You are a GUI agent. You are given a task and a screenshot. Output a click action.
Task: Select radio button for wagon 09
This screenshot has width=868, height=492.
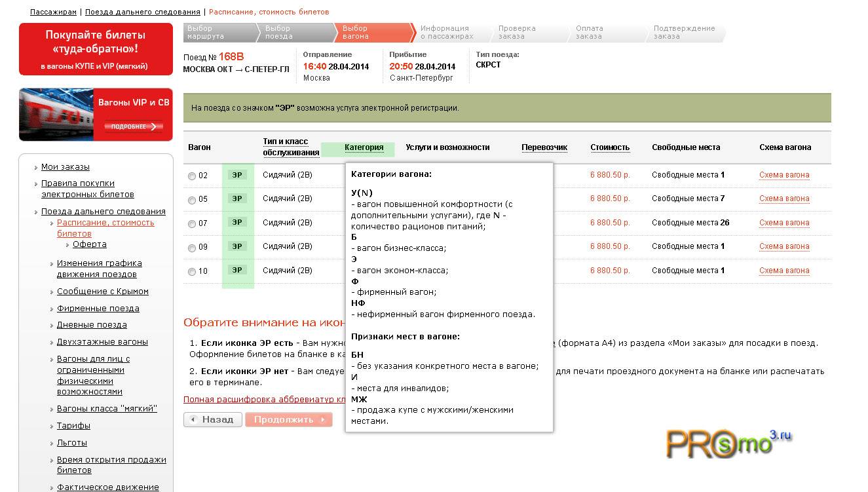pos(192,248)
